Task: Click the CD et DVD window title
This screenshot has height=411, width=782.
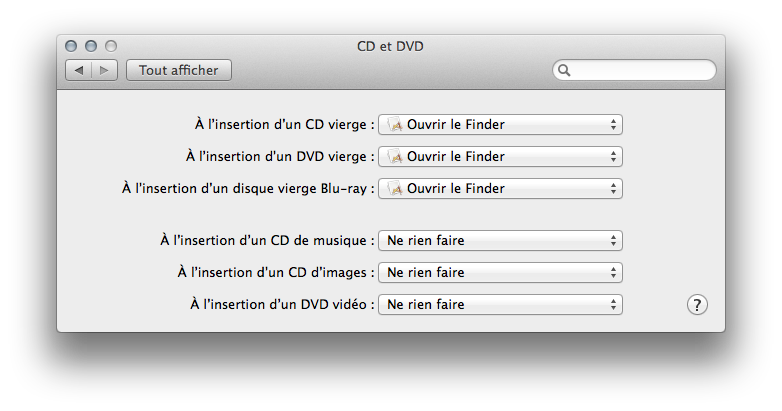Action: coord(390,46)
